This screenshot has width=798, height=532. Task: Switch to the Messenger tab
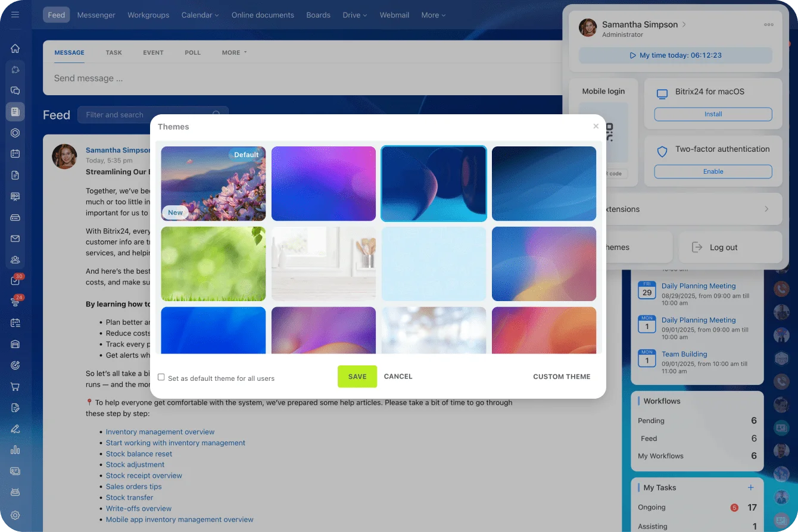click(96, 15)
